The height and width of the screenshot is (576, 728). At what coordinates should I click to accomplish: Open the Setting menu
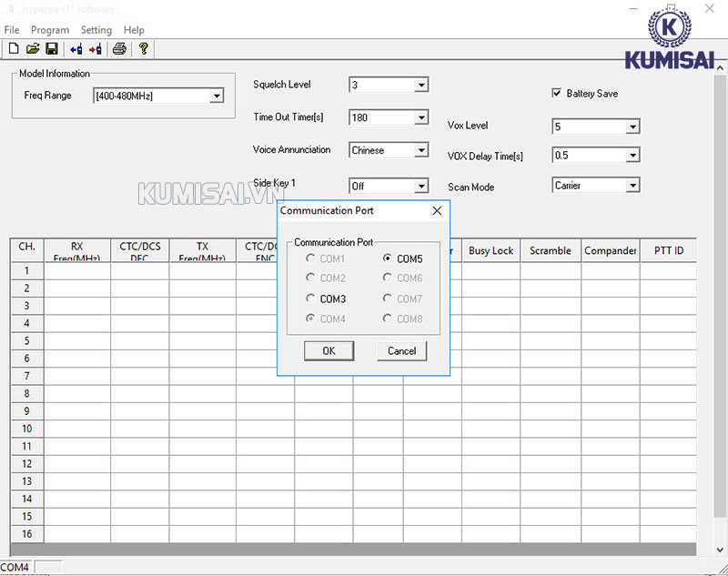[96, 30]
